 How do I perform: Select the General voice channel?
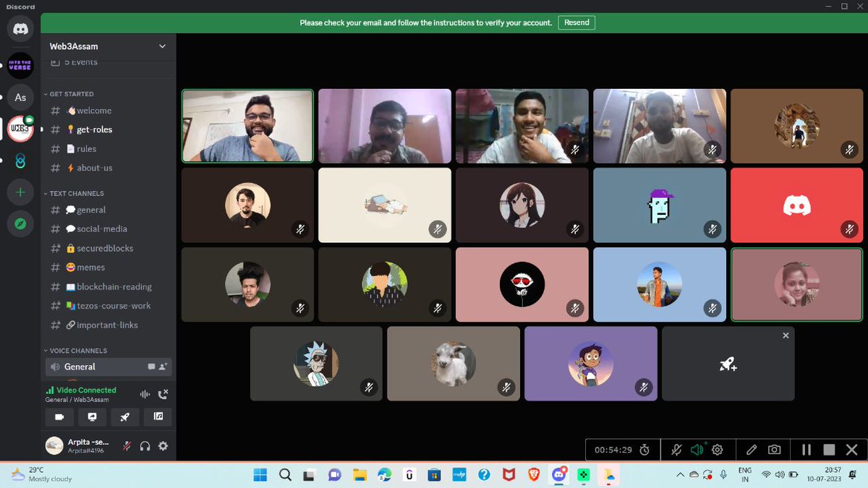click(x=109, y=367)
